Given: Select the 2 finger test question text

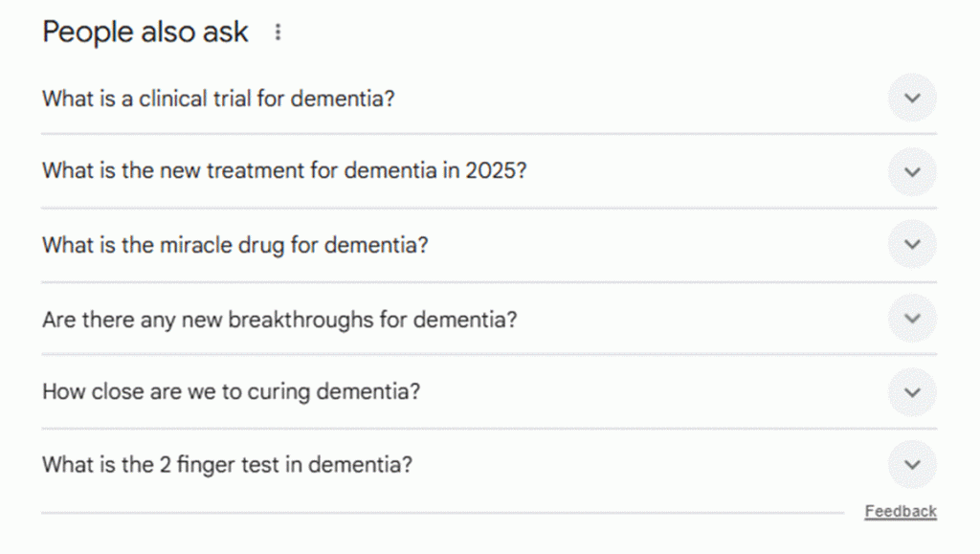Looking at the screenshot, I should [228, 465].
